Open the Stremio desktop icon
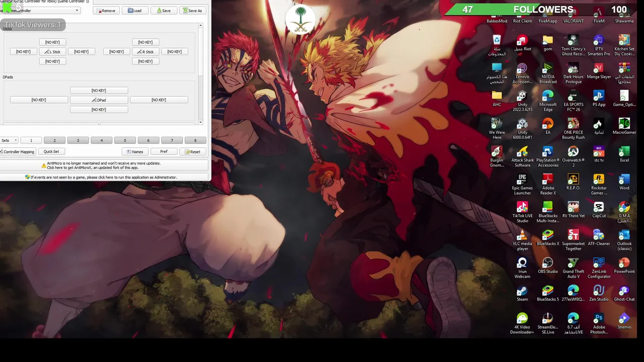The height and width of the screenshot is (362, 644). (624, 321)
